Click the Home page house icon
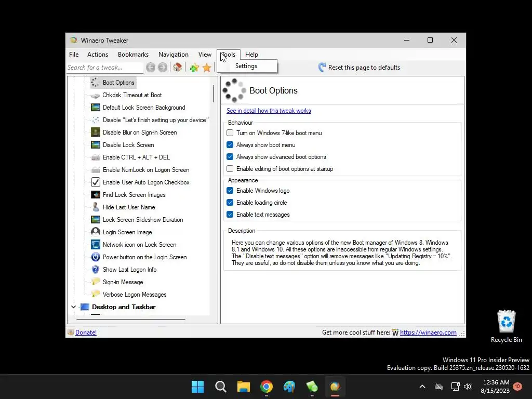This screenshot has height=399, width=532. pos(177,67)
